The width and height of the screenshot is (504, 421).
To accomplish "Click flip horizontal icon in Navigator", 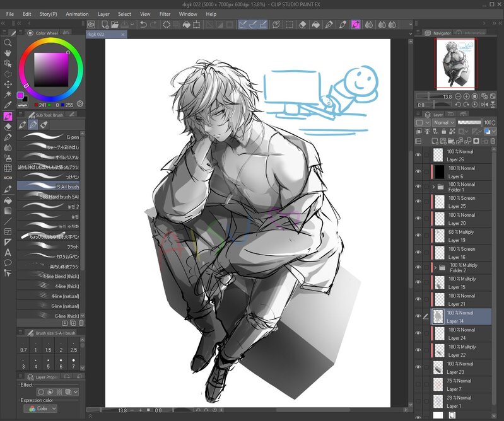I will (484, 105).
